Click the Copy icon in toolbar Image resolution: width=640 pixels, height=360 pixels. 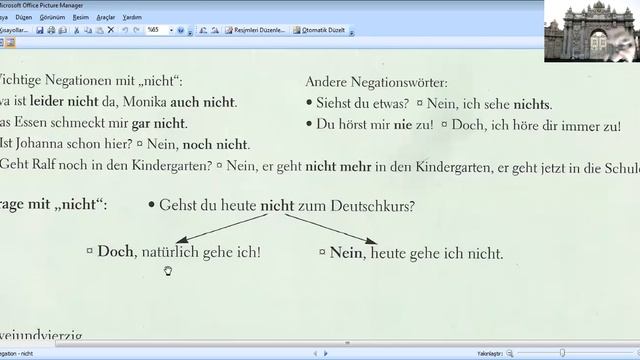(88, 30)
